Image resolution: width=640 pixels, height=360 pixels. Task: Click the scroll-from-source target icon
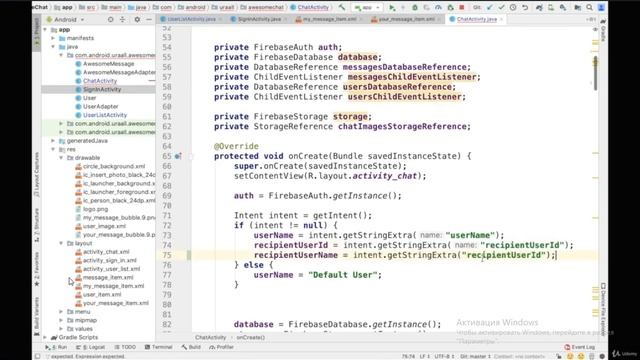[110, 19]
